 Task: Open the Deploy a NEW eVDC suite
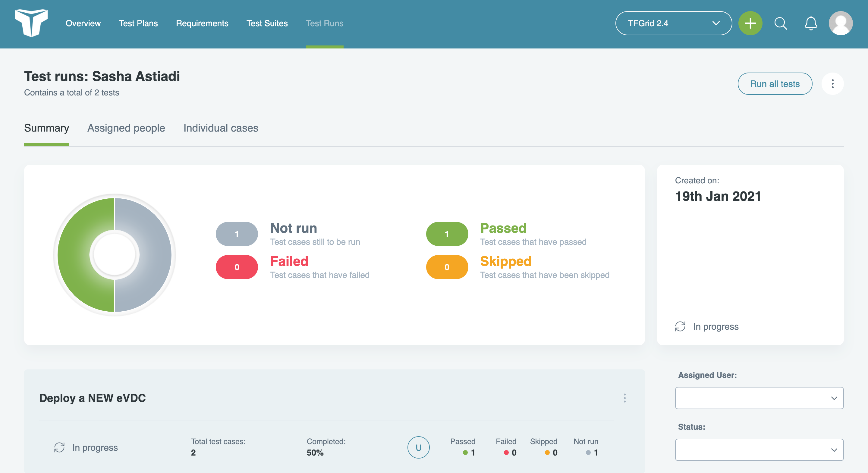click(x=92, y=398)
